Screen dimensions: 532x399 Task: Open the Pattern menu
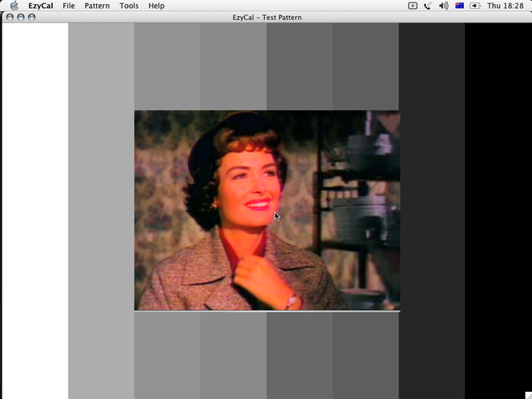coord(97,6)
